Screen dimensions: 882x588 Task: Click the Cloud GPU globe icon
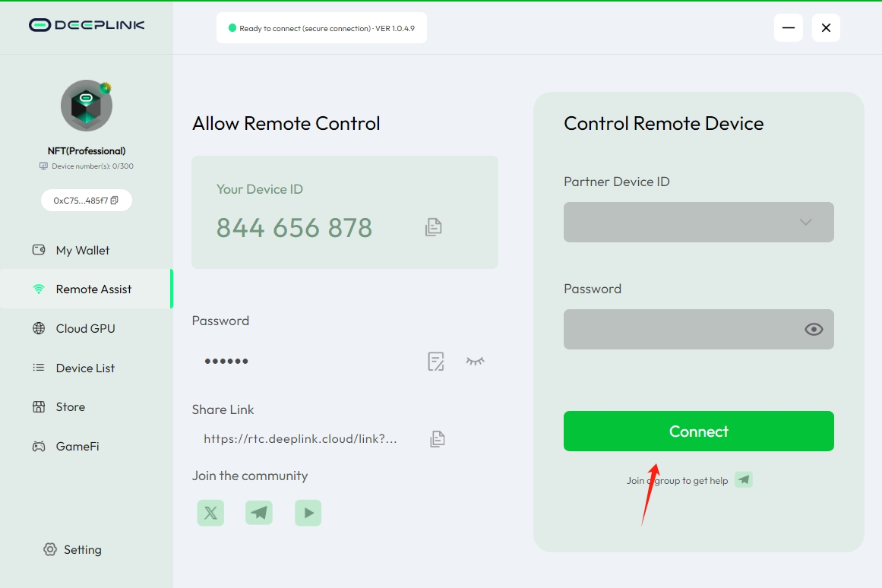pos(39,328)
